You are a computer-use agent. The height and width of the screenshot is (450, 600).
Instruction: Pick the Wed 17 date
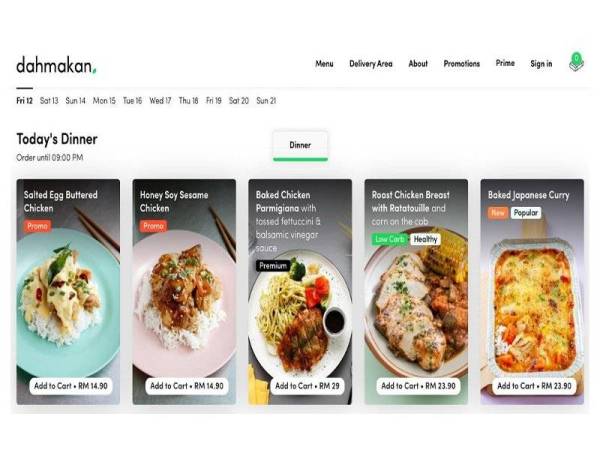tap(160, 101)
